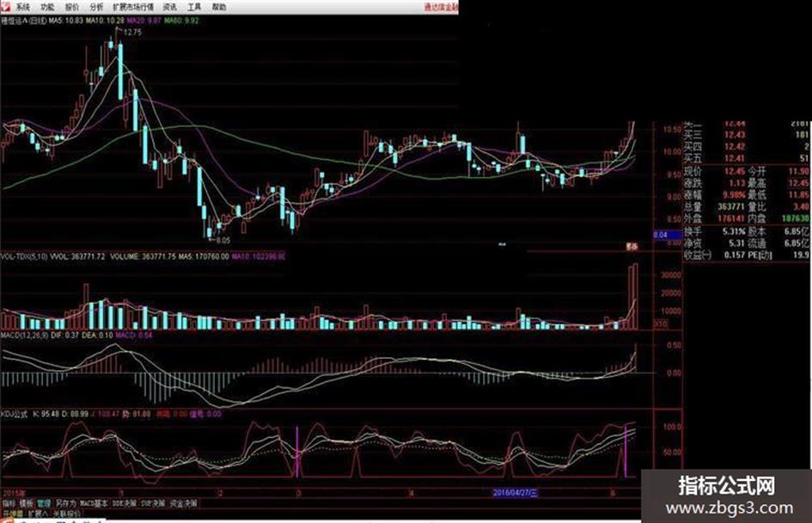Click the 收益 0.157 value
This screenshot has height=523, width=812.
(x=735, y=255)
